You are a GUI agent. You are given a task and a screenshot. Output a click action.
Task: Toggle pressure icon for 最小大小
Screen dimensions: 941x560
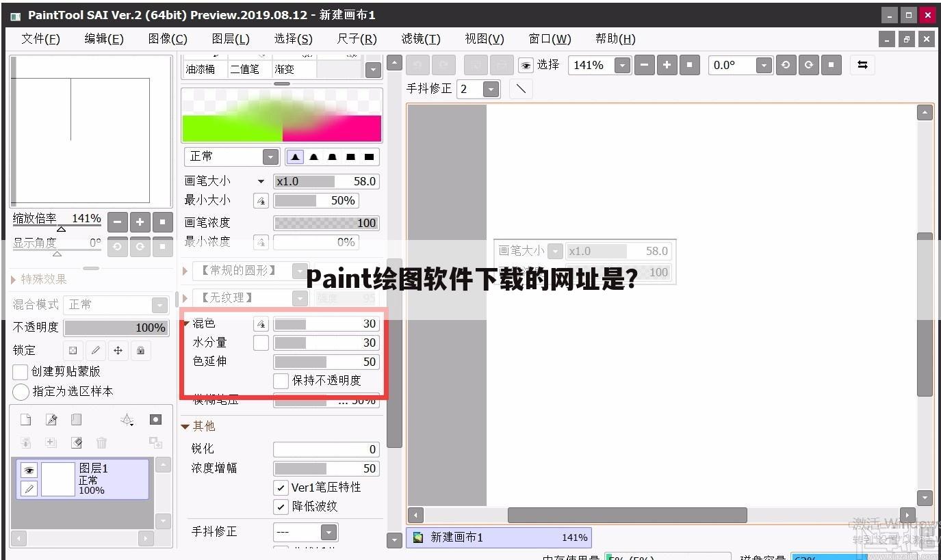coord(261,201)
